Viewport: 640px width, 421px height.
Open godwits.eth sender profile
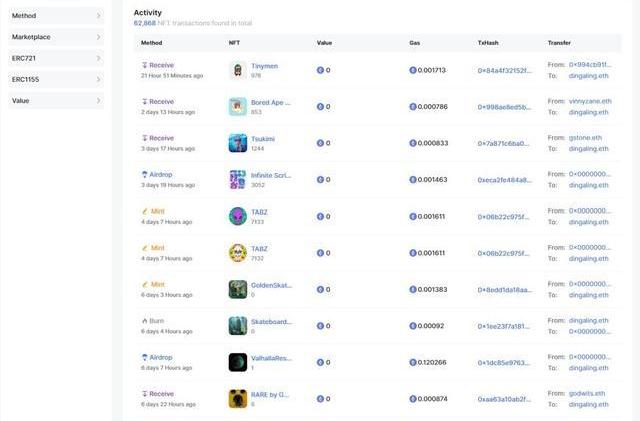click(588, 393)
